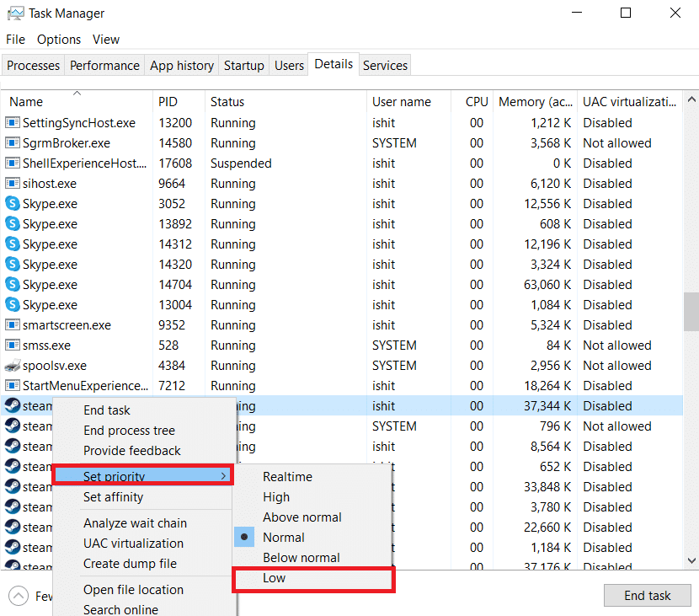Click Skype icon for PID 14704
This screenshot has width=699, height=616.
click(x=13, y=284)
